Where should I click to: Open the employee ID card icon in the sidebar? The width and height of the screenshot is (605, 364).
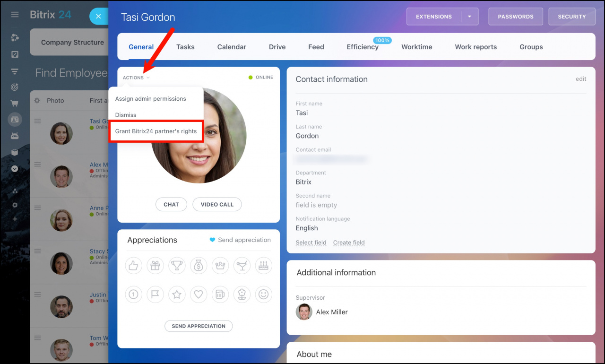pos(15,120)
